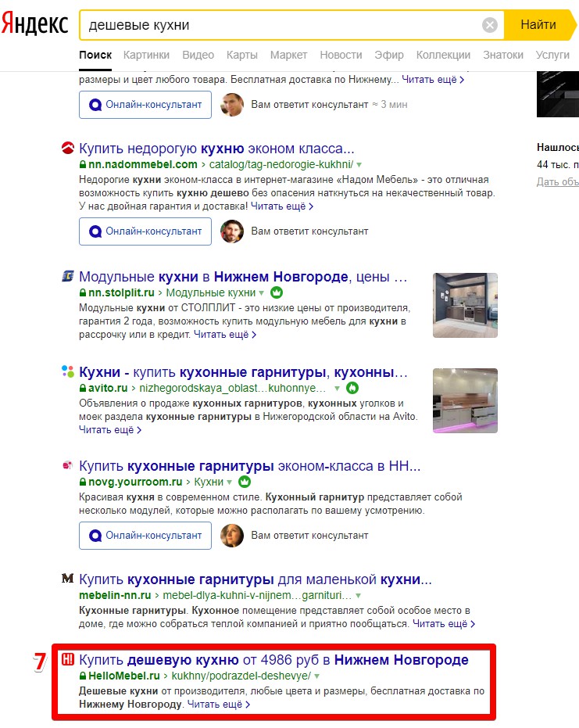The height and width of the screenshot is (728, 579).
Task: Click the green turbo badge next to avito.ru
Action: click(x=352, y=388)
